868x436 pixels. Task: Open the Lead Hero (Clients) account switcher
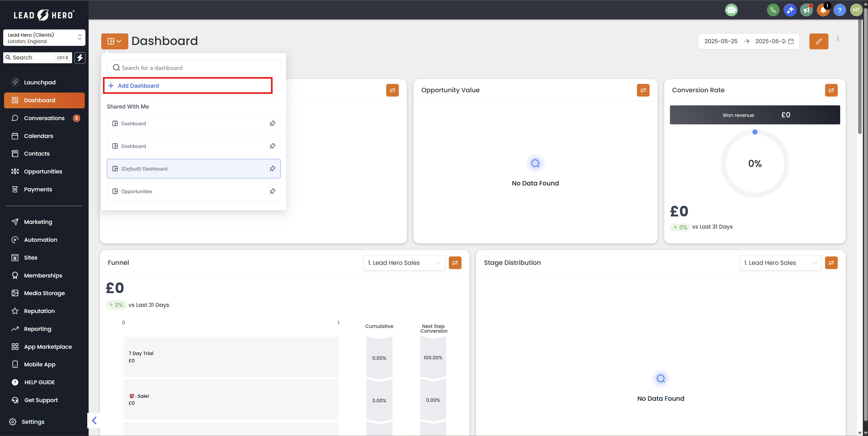pyautogui.click(x=44, y=38)
